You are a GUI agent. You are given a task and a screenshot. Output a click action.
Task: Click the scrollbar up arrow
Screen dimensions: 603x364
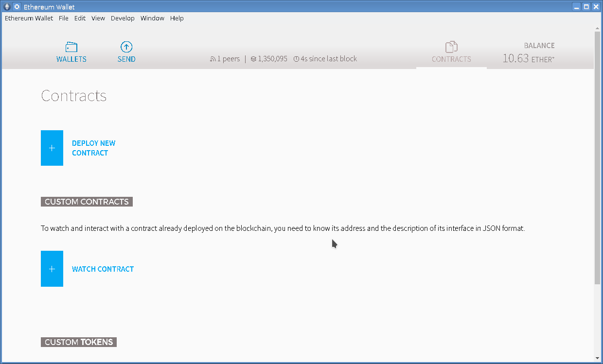click(x=598, y=28)
